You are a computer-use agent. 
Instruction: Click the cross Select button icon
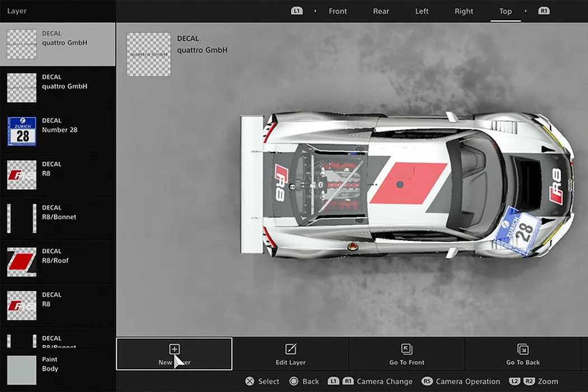[250, 381]
